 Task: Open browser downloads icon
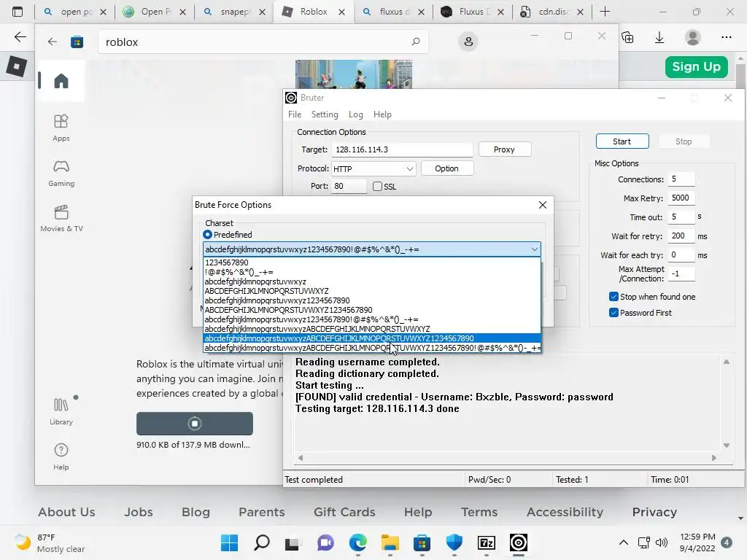[659, 37]
